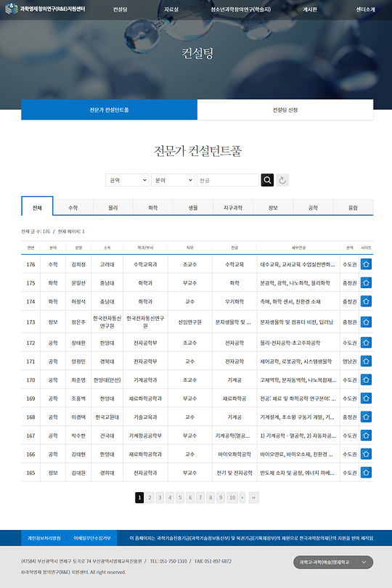The height and width of the screenshot is (588, 392).
Task: Go to the last page via double-arrow
Action: 253,498
